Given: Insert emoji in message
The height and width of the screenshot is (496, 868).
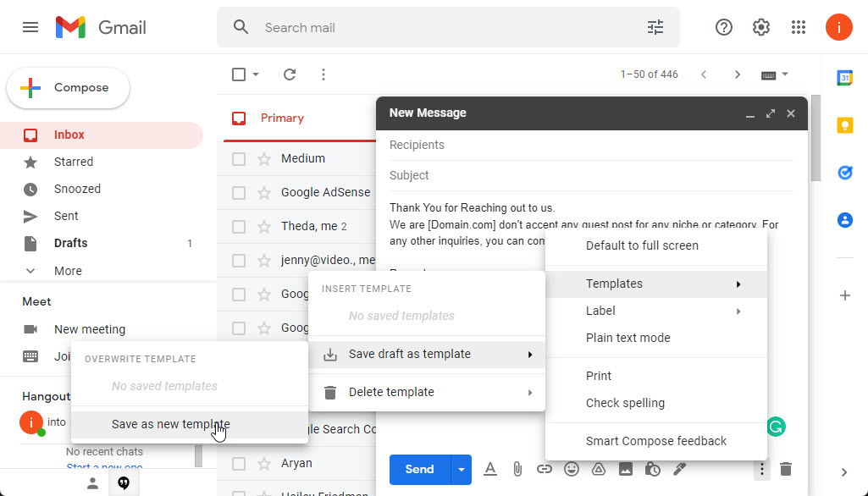Looking at the screenshot, I should point(572,470).
